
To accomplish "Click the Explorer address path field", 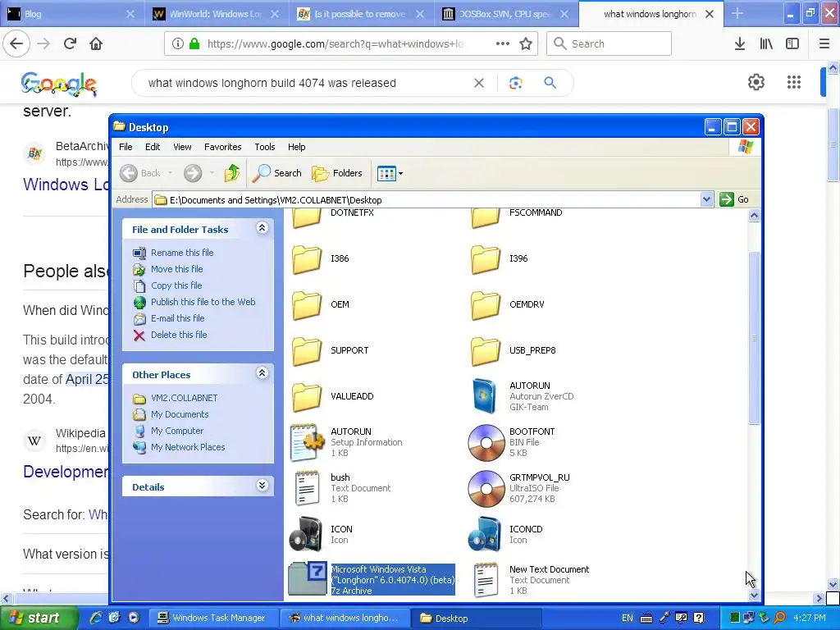I will [x=427, y=200].
